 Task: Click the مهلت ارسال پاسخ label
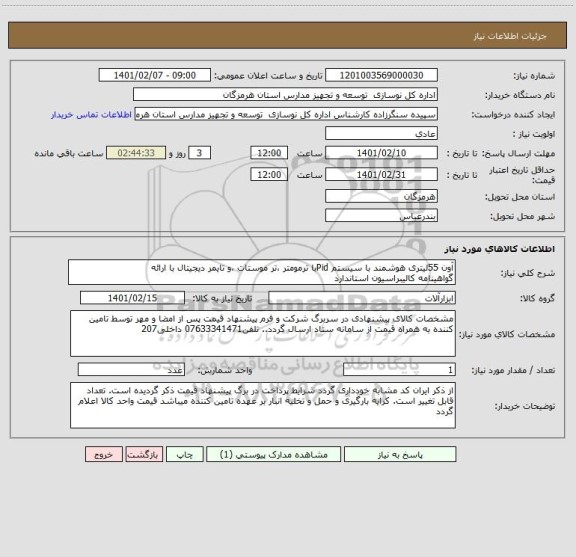pos(519,153)
